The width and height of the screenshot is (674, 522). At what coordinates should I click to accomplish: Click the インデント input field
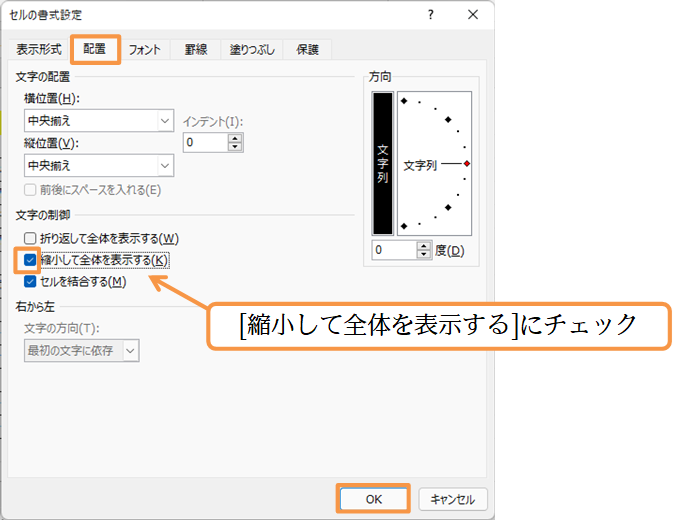coord(206,143)
